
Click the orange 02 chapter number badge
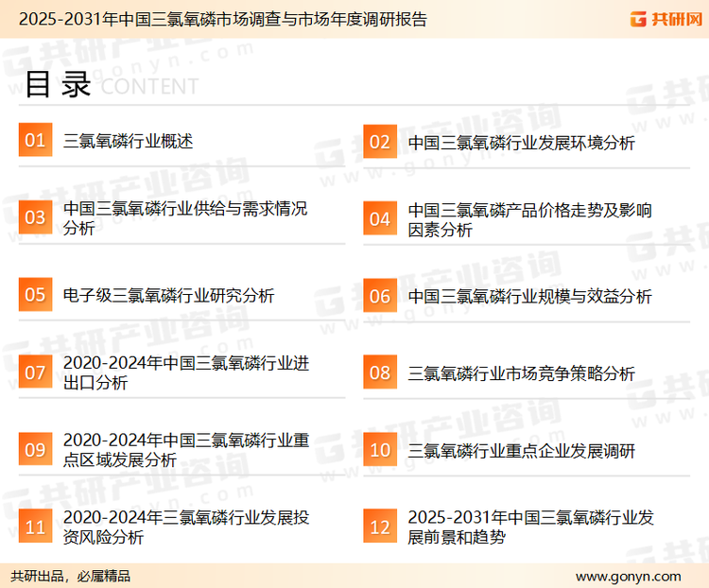pyautogui.click(x=380, y=141)
